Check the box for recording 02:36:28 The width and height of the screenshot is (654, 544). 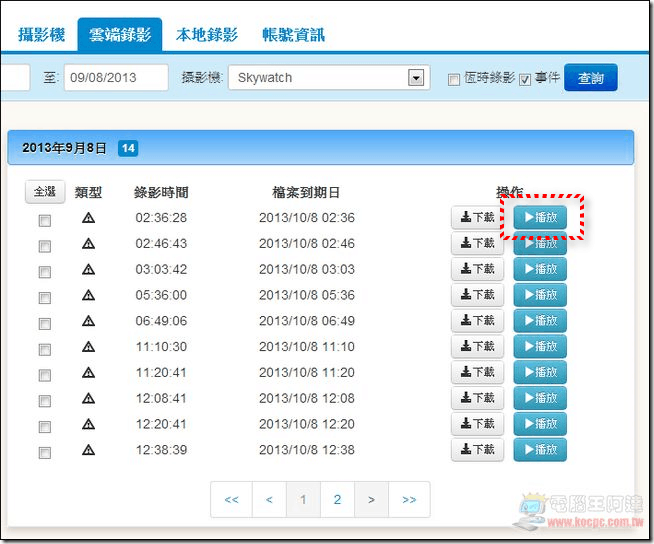pyautogui.click(x=45, y=220)
